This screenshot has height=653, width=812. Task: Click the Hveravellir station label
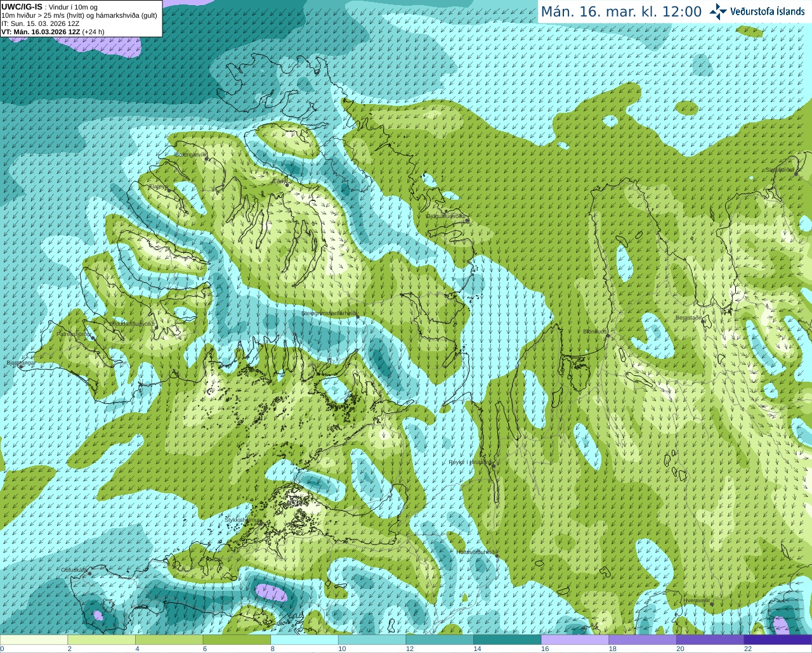tap(697, 600)
